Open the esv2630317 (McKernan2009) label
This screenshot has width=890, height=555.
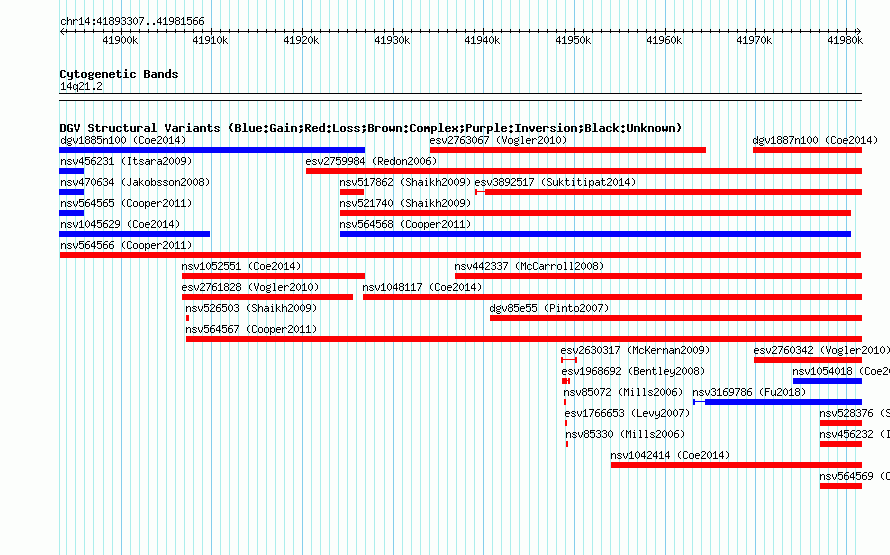[x=635, y=350]
